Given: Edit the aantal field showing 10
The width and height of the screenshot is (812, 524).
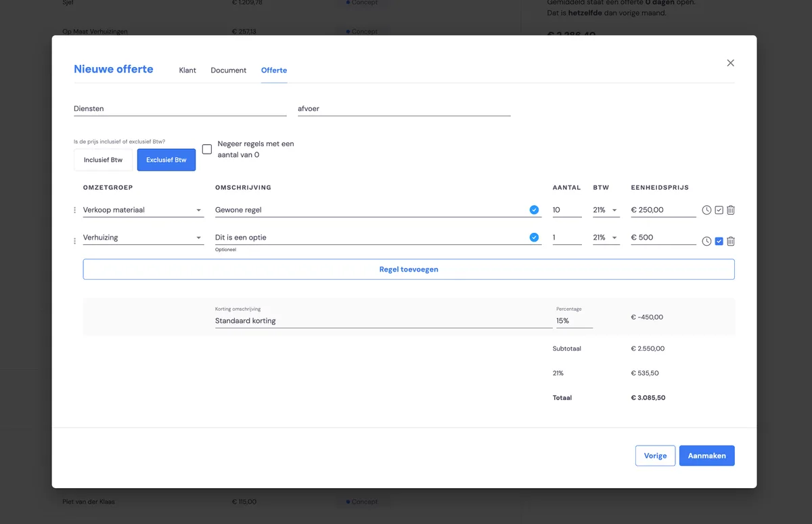Looking at the screenshot, I should click(567, 210).
